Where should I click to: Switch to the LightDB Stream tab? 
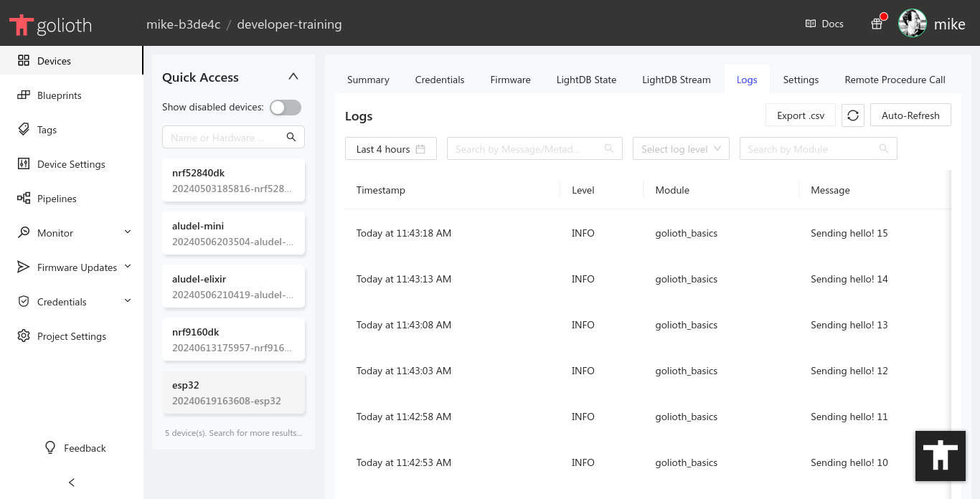[x=676, y=80]
